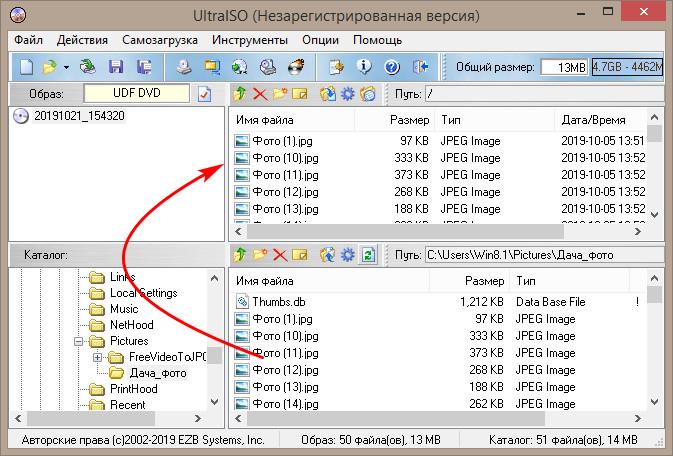Click the rename icon in the image pane toolbar

click(x=300, y=94)
